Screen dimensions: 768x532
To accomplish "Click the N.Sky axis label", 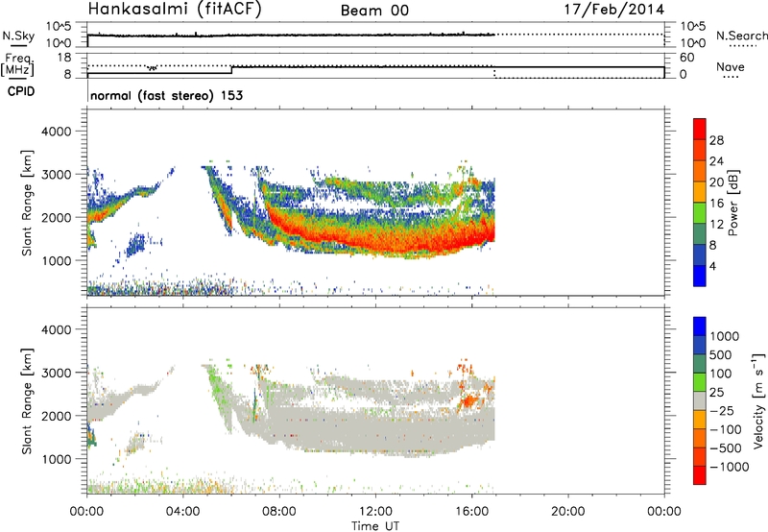I will tap(18, 36).
